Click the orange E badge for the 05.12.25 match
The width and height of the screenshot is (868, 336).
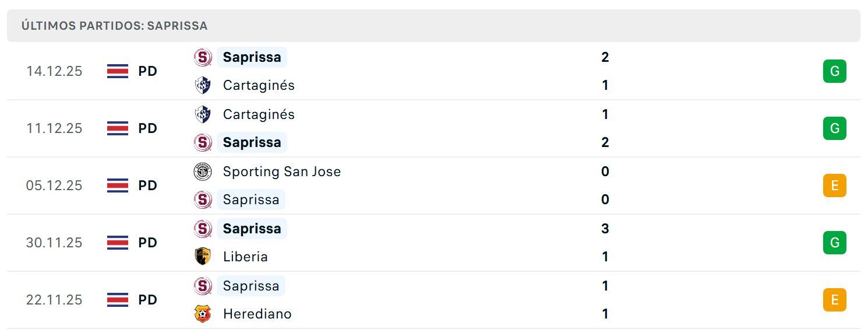(835, 185)
